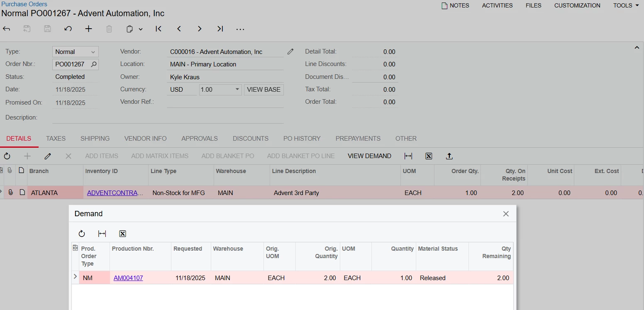Export the Demand grid to Excel
Viewport: 644px width, 310px height.
pos(122,234)
